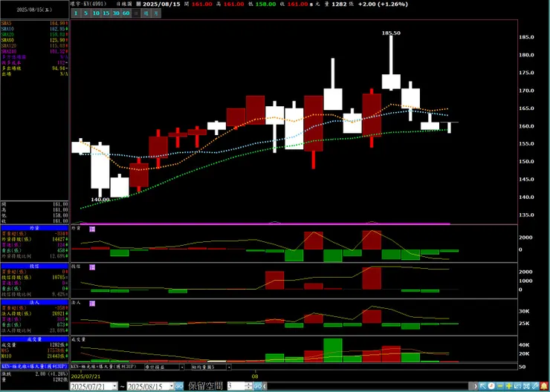Open the start date 2025/07/21 dropdown
The height and width of the screenshot is (392, 550).
tap(115, 386)
